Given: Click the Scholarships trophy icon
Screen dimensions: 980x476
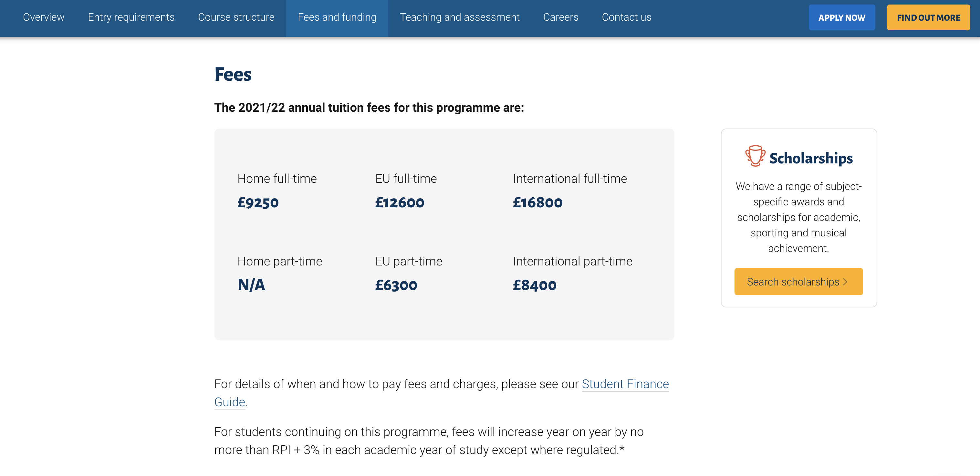Looking at the screenshot, I should [x=755, y=156].
